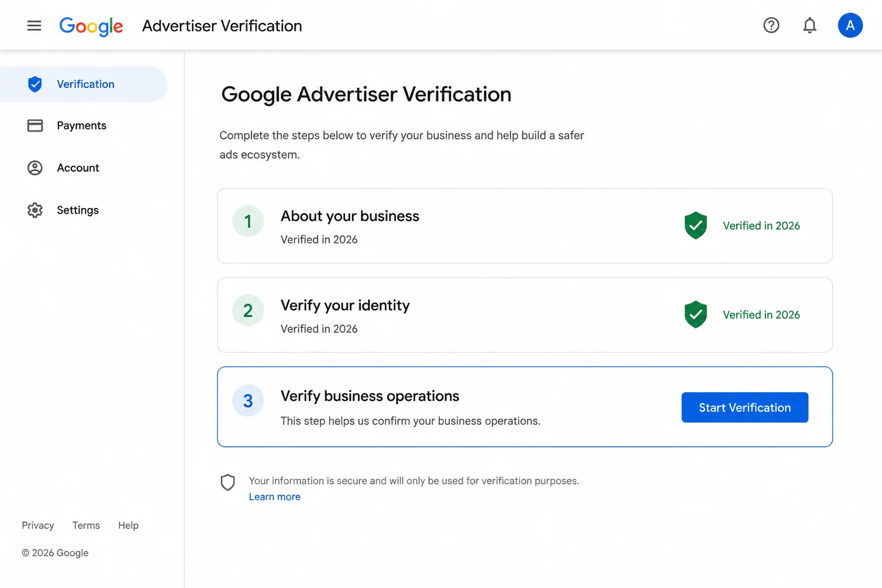
Task: Click the Verify your identity heading
Action: [345, 305]
